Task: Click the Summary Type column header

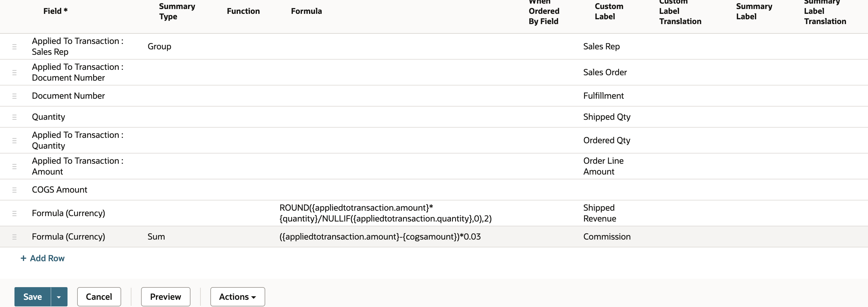Action: point(177,11)
